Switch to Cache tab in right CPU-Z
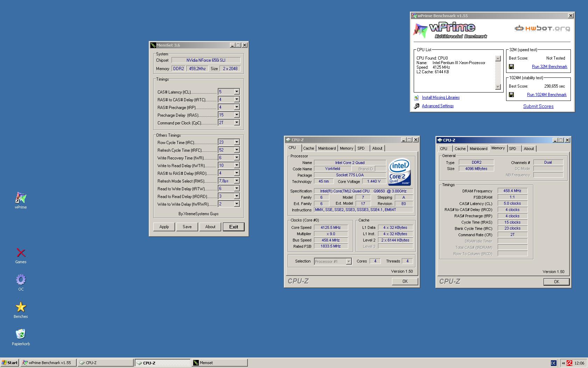 point(460,149)
